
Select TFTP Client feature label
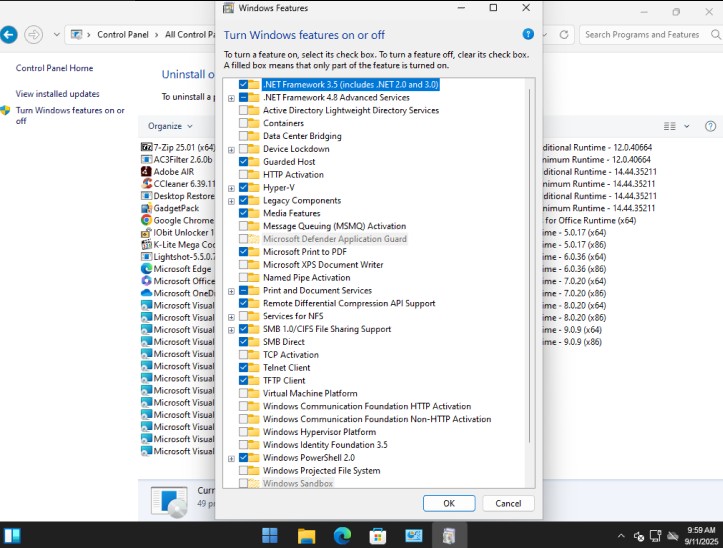click(284, 381)
